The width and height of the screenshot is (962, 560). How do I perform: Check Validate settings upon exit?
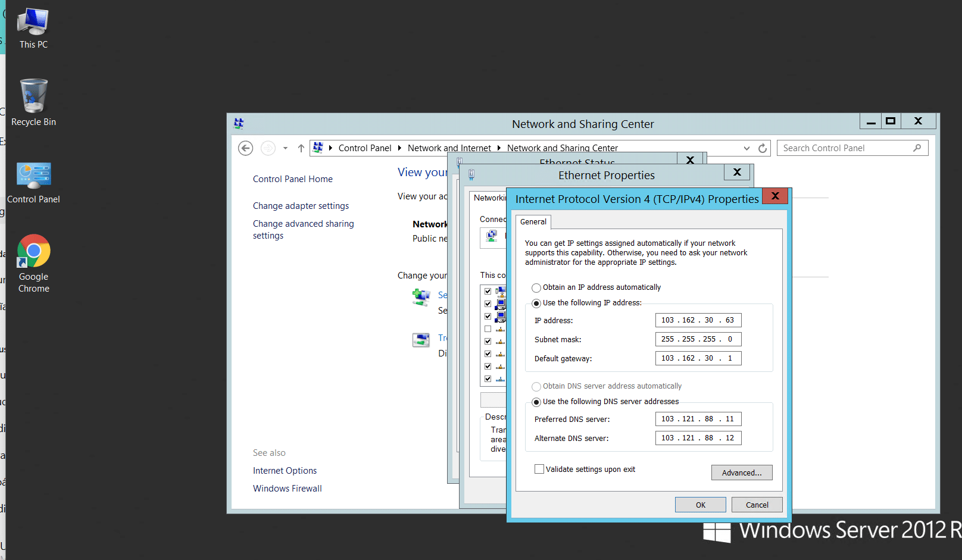(x=539, y=469)
